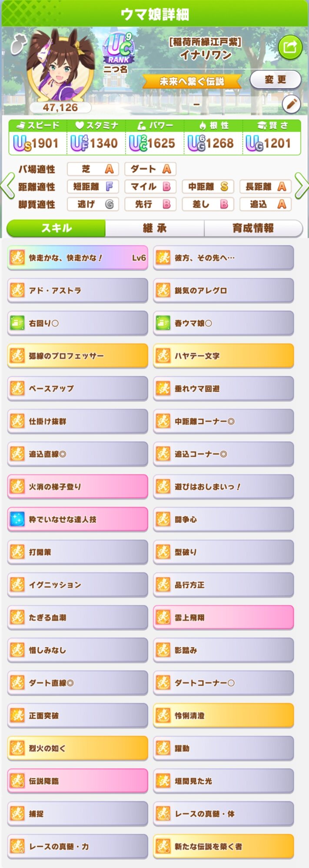Tap the green share icon
This screenshot has width=309, height=868.
pyautogui.click(x=290, y=46)
